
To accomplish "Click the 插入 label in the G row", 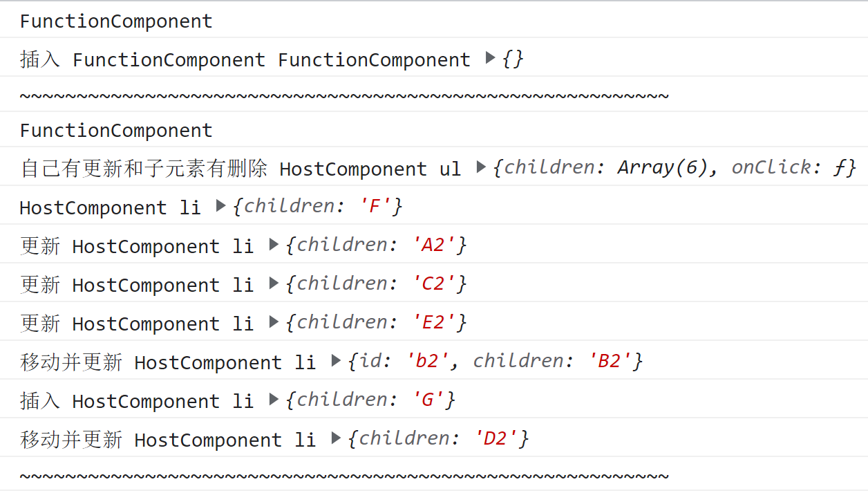I will [x=40, y=400].
